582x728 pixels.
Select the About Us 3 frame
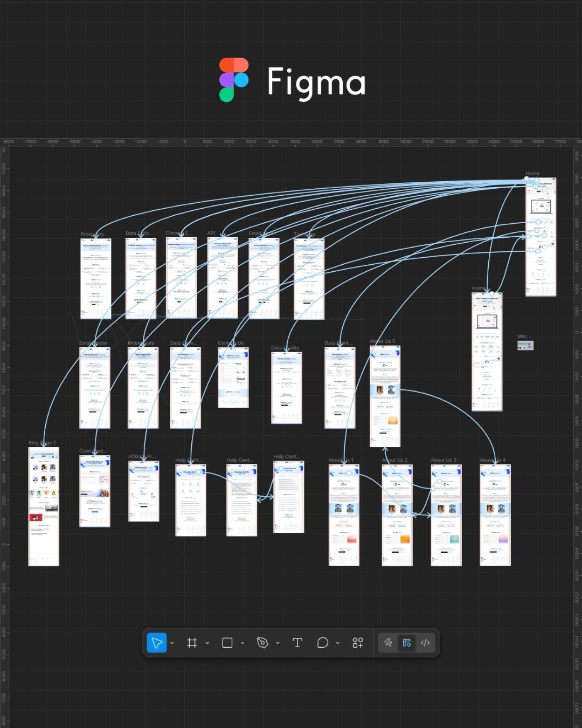coord(446,515)
